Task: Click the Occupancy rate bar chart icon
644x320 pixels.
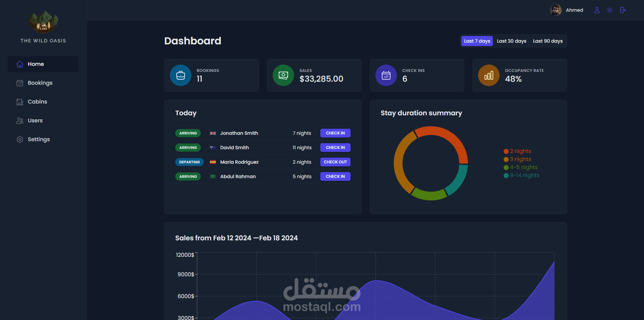Action: click(x=489, y=75)
